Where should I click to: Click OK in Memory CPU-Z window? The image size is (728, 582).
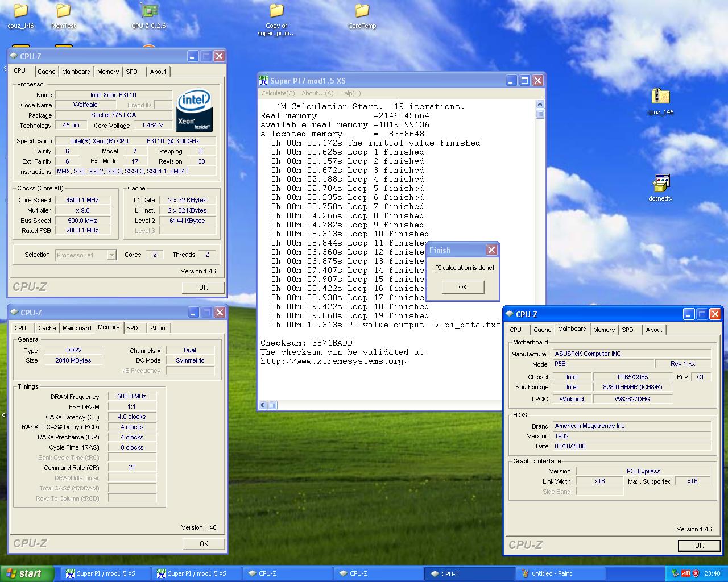click(204, 544)
